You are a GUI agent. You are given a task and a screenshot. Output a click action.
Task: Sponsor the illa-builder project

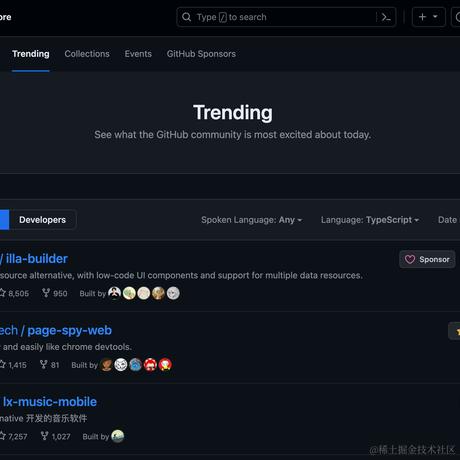[x=427, y=259]
